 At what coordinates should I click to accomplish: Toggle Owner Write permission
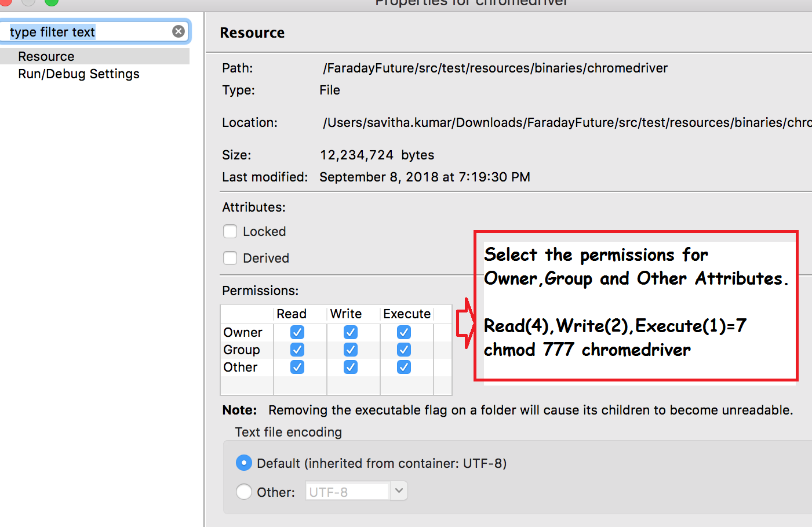point(351,332)
